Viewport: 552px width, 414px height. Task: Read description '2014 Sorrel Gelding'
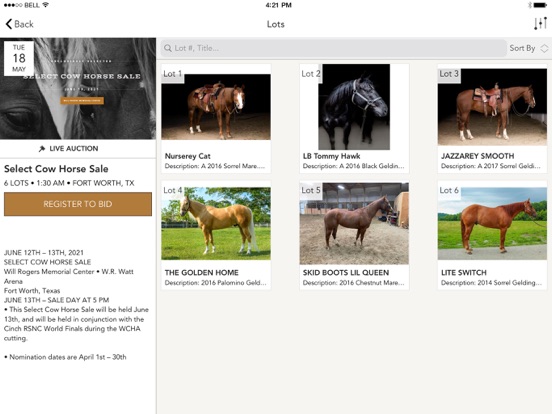pos(491,283)
